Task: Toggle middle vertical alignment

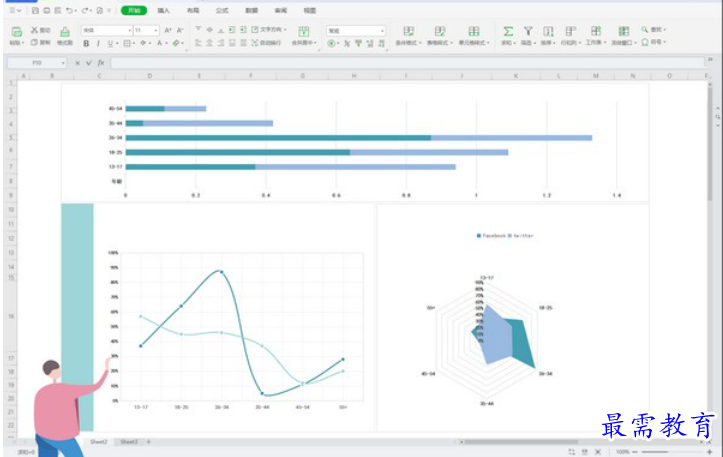Action: coord(209,30)
